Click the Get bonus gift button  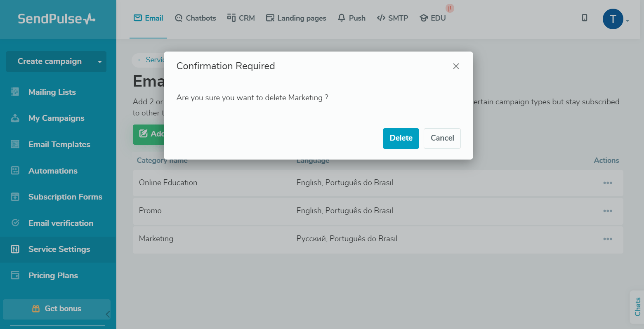point(57,309)
